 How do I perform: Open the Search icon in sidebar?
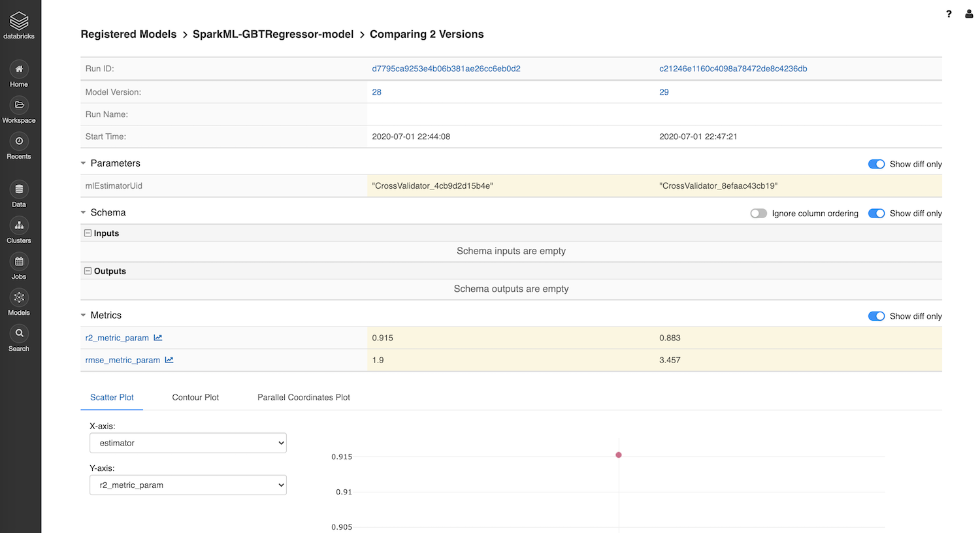(x=19, y=333)
